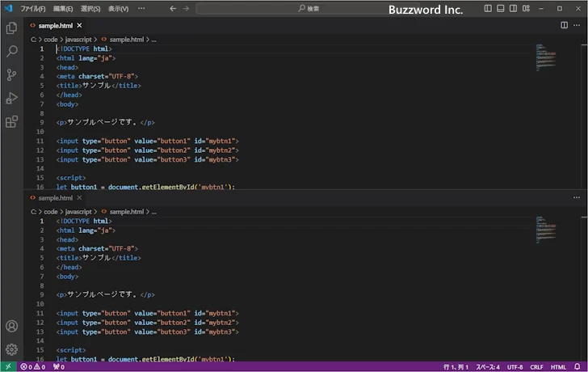
Task: Select the bottom group's sample.html tab
Action: tap(55, 197)
